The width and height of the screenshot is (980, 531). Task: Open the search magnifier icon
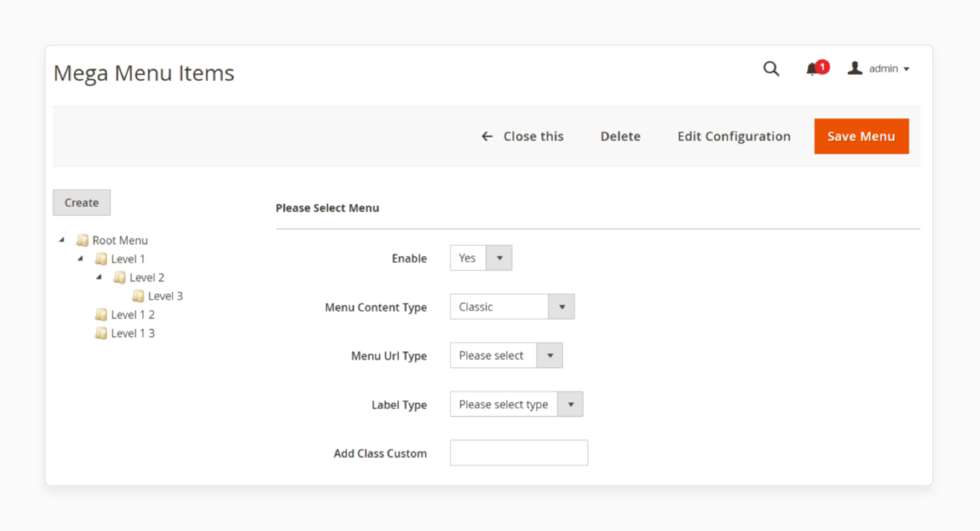(771, 69)
